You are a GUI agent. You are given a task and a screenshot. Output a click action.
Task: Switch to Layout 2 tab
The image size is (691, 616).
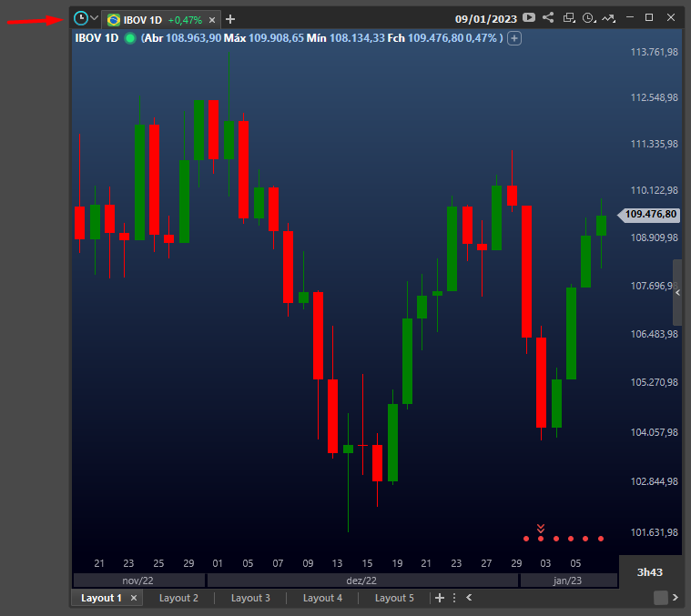[178, 598]
